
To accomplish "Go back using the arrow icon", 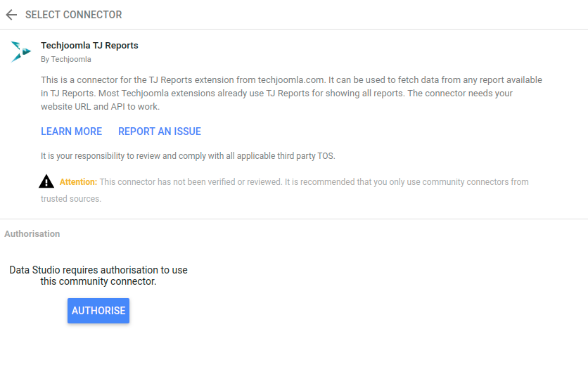I will click(12, 15).
